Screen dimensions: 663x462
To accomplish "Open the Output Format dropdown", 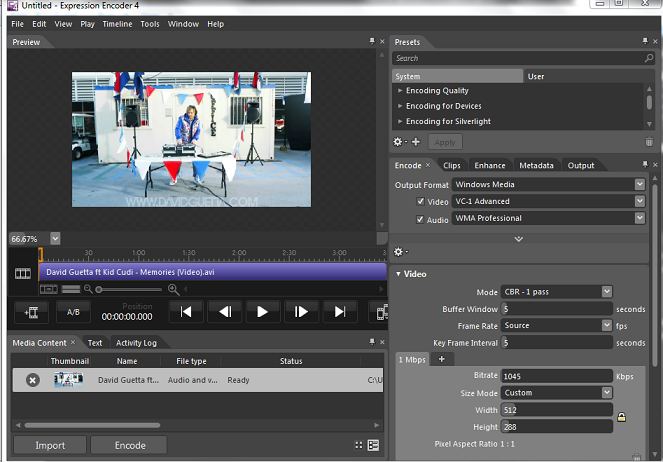I will click(640, 184).
